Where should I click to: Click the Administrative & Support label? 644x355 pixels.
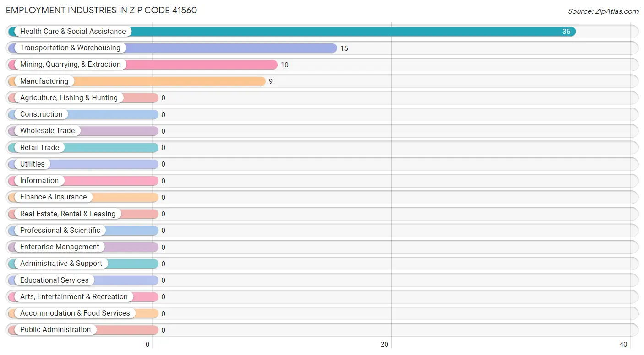61,264
